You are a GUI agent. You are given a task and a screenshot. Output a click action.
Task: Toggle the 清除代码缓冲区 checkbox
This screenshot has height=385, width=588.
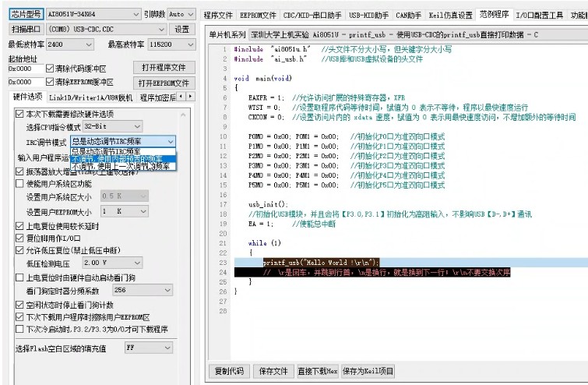(50, 69)
